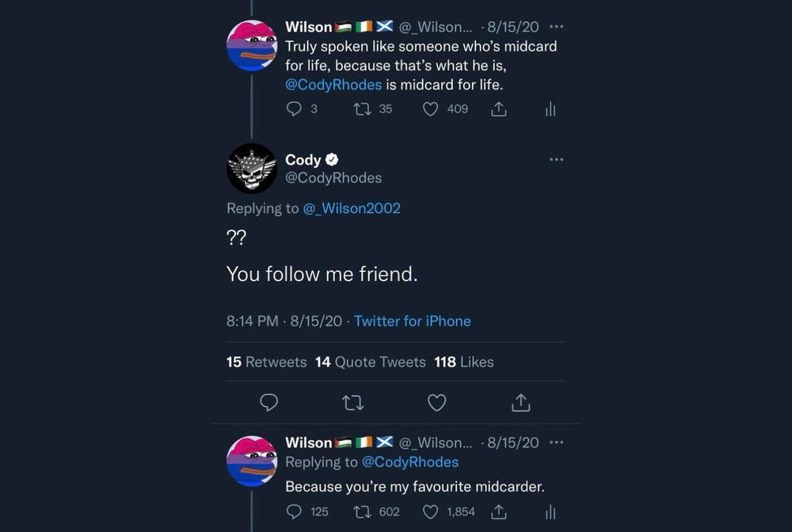
Task: Toggle retweet on the tweet showing 35
Action: 364,109
